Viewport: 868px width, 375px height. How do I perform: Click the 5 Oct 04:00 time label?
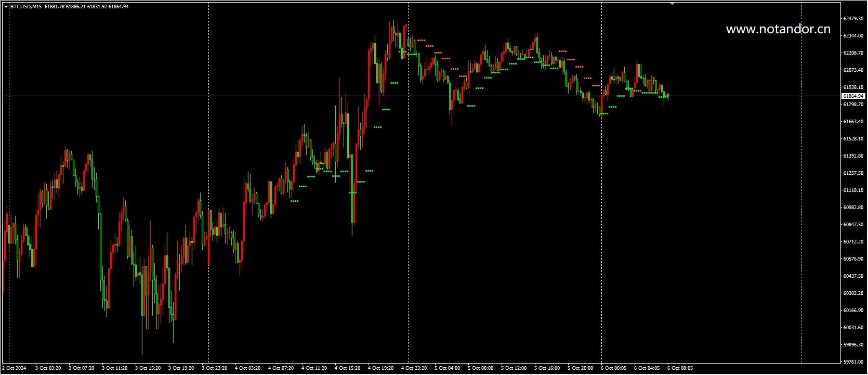pyautogui.click(x=447, y=368)
